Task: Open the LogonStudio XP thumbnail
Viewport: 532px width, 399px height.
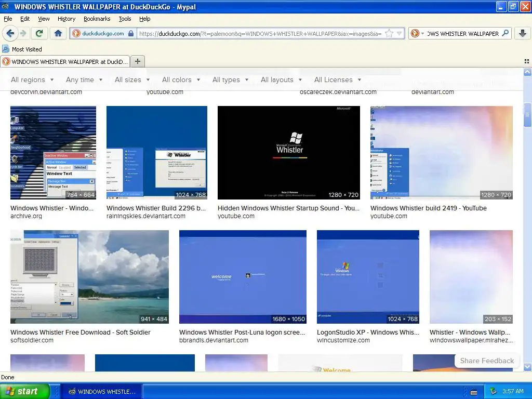Action: (368, 277)
